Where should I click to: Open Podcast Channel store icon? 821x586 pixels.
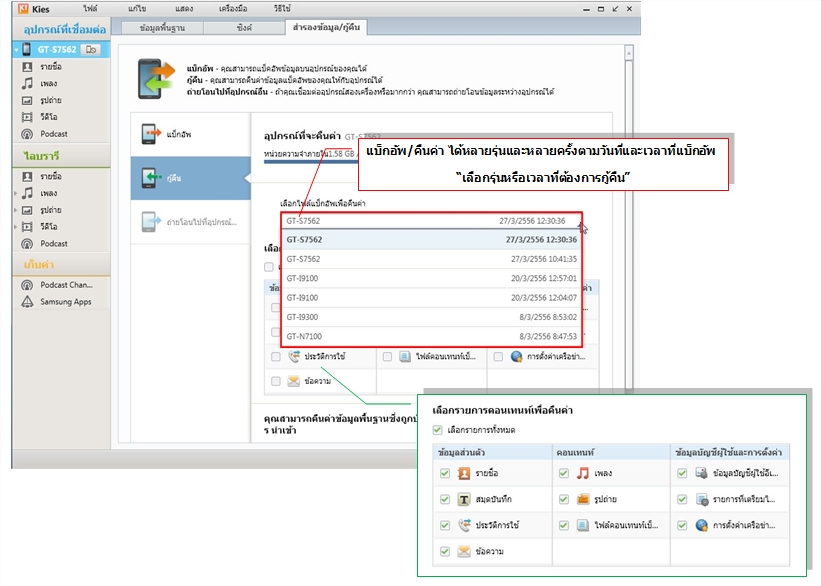(x=27, y=285)
